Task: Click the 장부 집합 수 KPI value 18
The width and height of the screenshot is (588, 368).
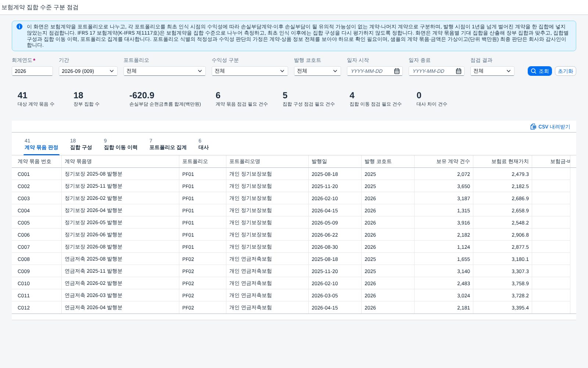Action: (78, 95)
